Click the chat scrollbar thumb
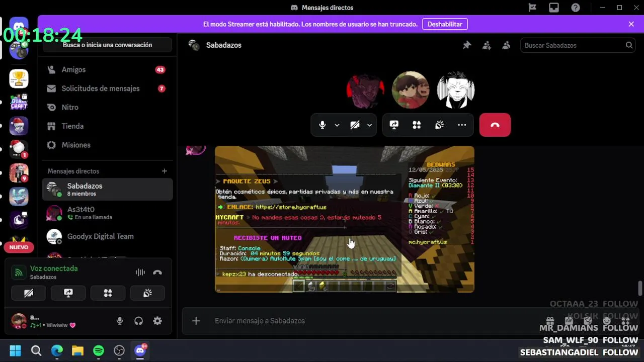This screenshot has height=362, width=644. click(640, 289)
